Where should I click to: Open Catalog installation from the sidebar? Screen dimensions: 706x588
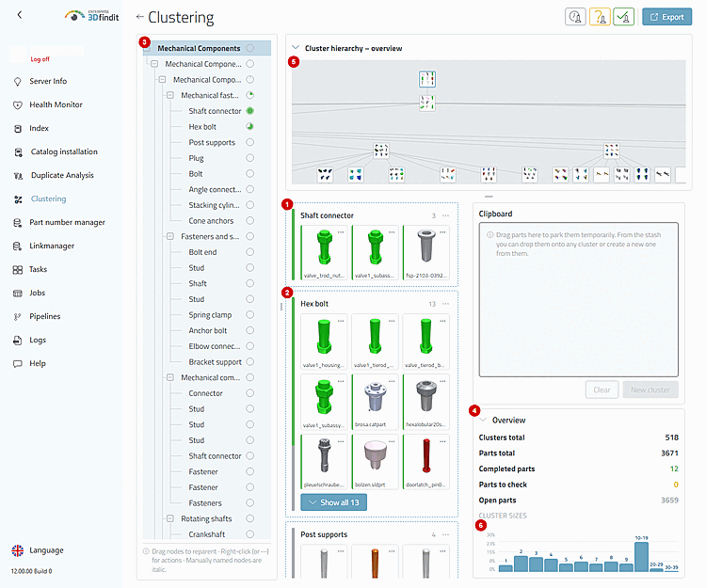coord(64,152)
